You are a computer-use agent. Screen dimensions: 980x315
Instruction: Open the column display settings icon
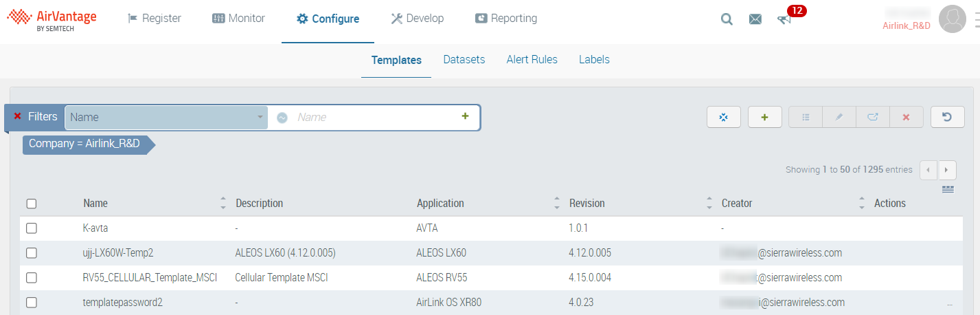point(948,189)
